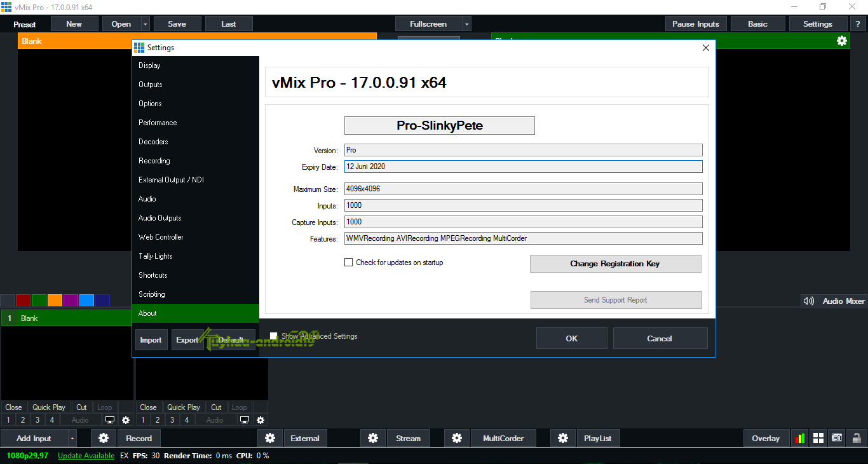Toggle Loop on the Blank input
Image resolution: width=868 pixels, height=464 pixels.
pos(105,407)
